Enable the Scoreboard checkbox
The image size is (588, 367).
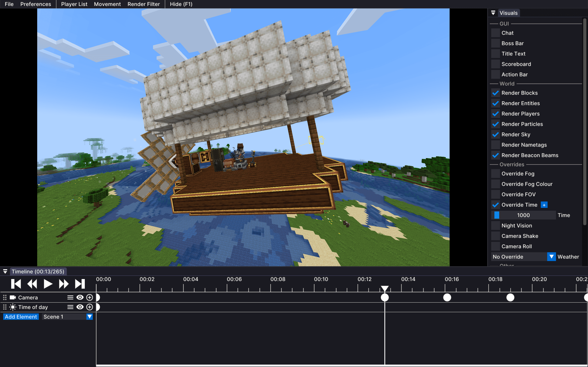coord(495,64)
